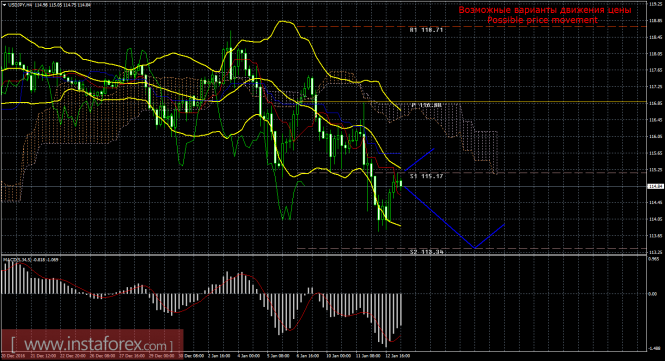Click the S2 113.34 support level label
The image size is (665, 361).
[426, 252]
